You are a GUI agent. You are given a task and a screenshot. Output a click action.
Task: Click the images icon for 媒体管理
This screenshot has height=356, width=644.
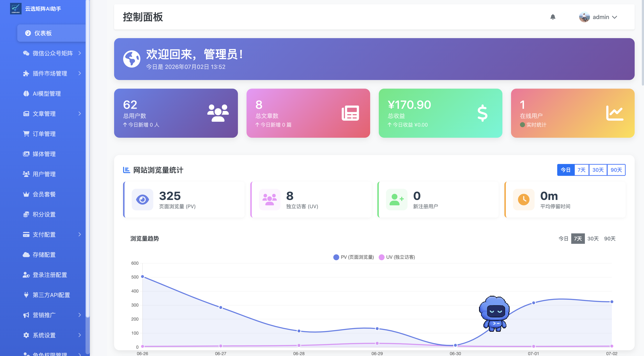click(x=26, y=154)
